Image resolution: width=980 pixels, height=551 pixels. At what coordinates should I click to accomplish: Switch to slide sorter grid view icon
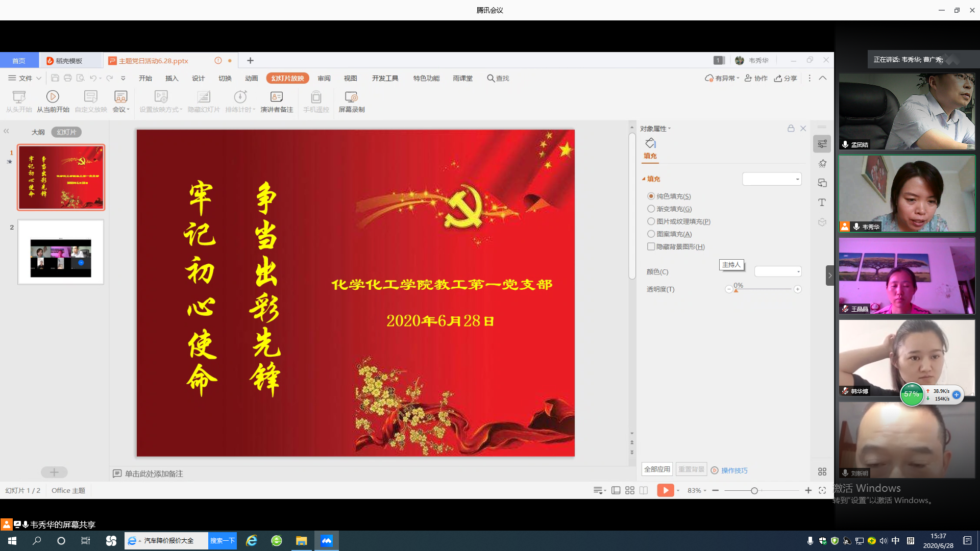(630, 490)
